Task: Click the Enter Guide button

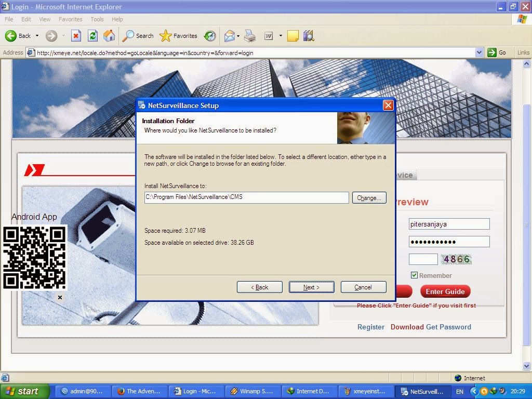Action: 445,291
